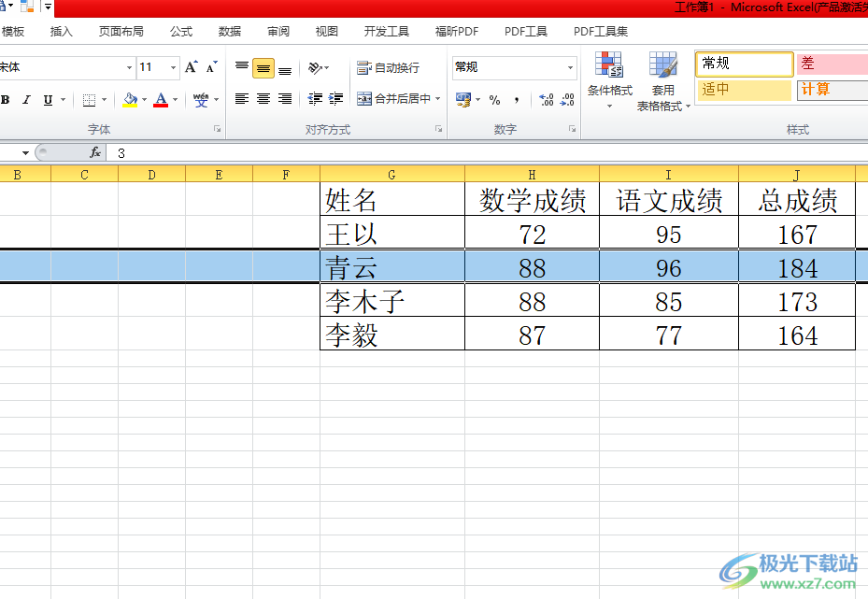Screen dimensions: 868x599
Task: Open 条件格式 conditional formatting
Action: pyautogui.click(x=609, y=80)
